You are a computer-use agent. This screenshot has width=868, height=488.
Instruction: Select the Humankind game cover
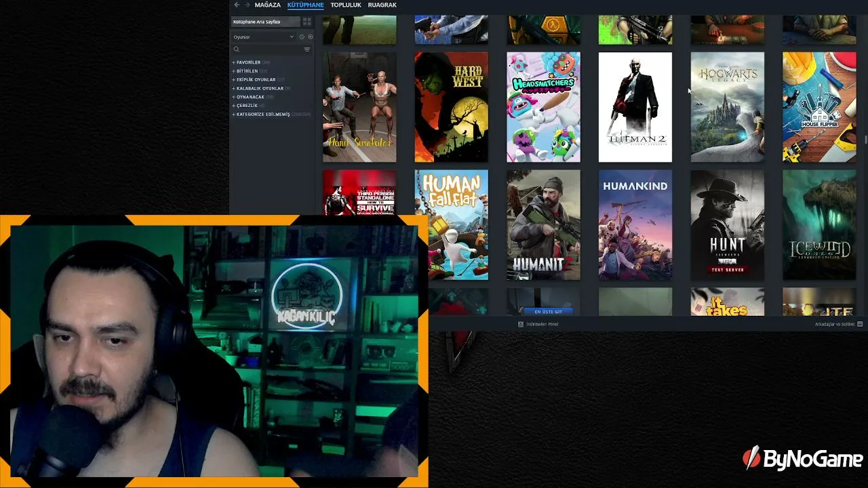[635, 224]
